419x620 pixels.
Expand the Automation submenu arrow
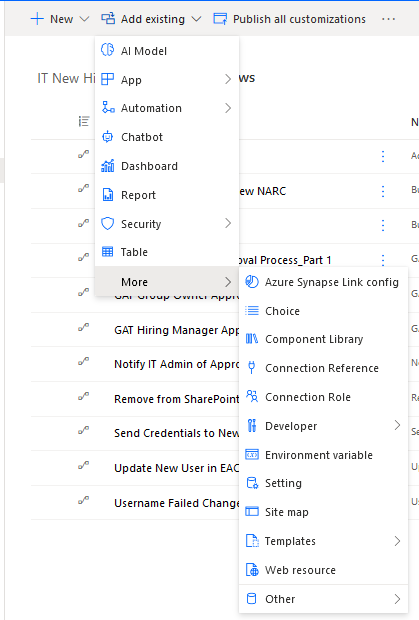pos(228,108)
